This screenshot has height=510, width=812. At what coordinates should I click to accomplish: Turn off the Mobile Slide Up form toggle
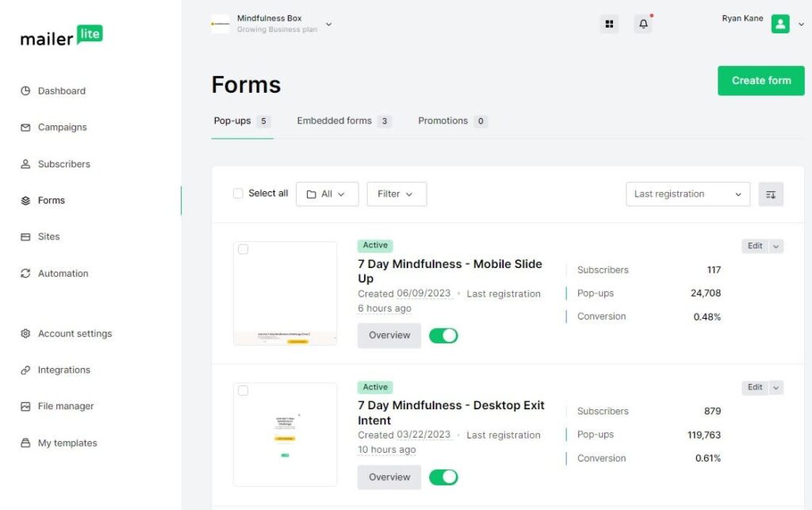click(443, 336)
